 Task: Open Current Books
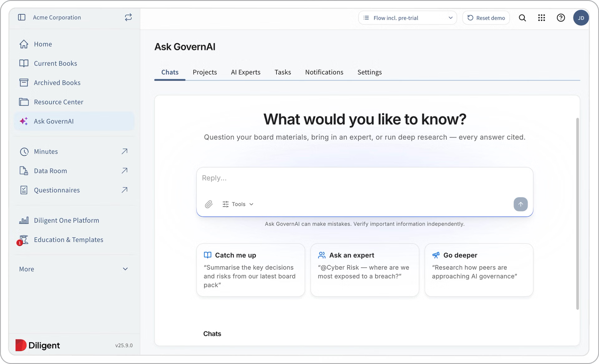(x=74, y=64)
